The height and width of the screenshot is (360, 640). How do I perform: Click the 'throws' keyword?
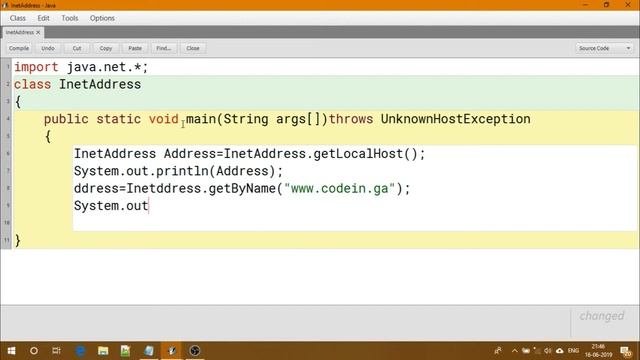[x=351, y=119]
